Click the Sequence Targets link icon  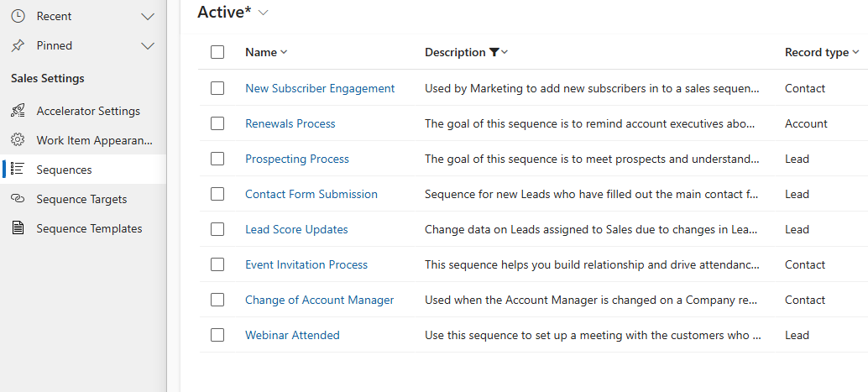pos(18,199)
